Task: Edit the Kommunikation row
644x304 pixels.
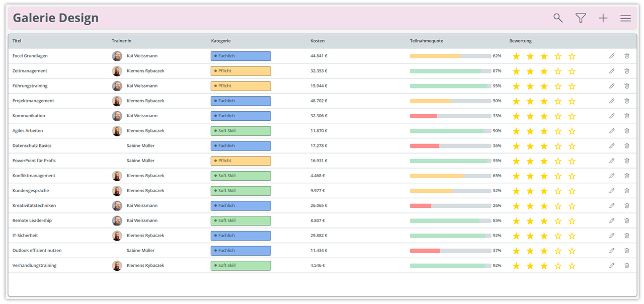Action: click(612, 116)
